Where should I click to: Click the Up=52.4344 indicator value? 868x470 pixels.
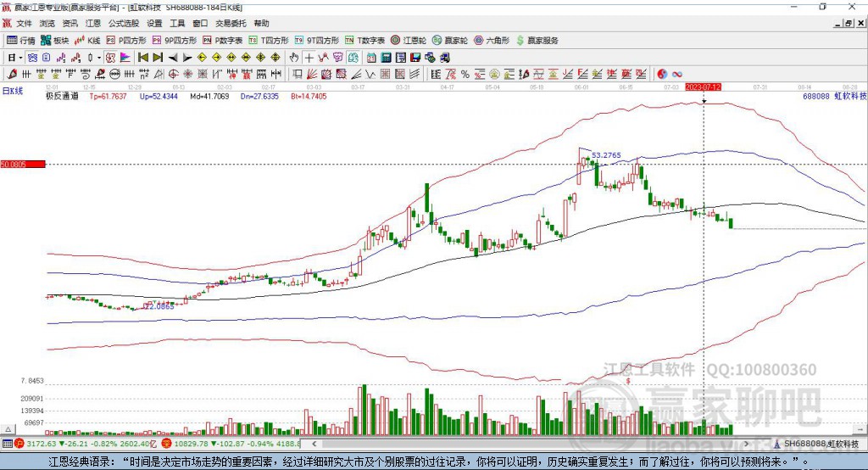(x=159, y=96)
